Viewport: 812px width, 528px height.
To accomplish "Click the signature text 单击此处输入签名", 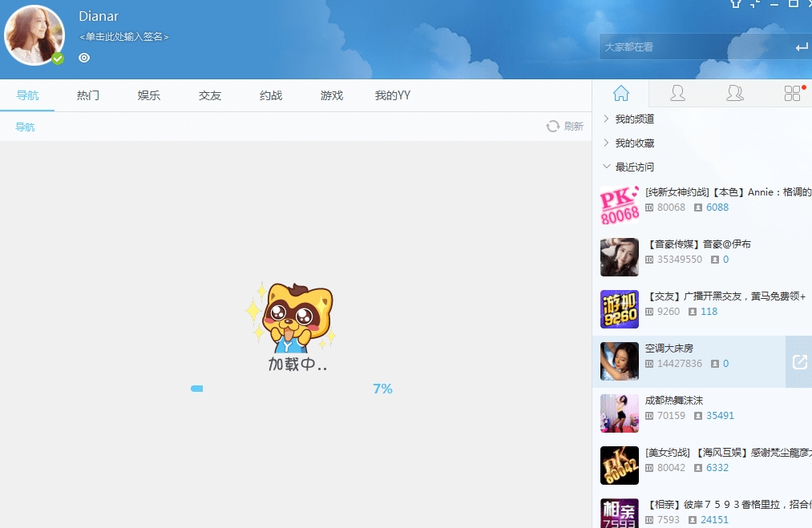I will (x=124, y=37).
